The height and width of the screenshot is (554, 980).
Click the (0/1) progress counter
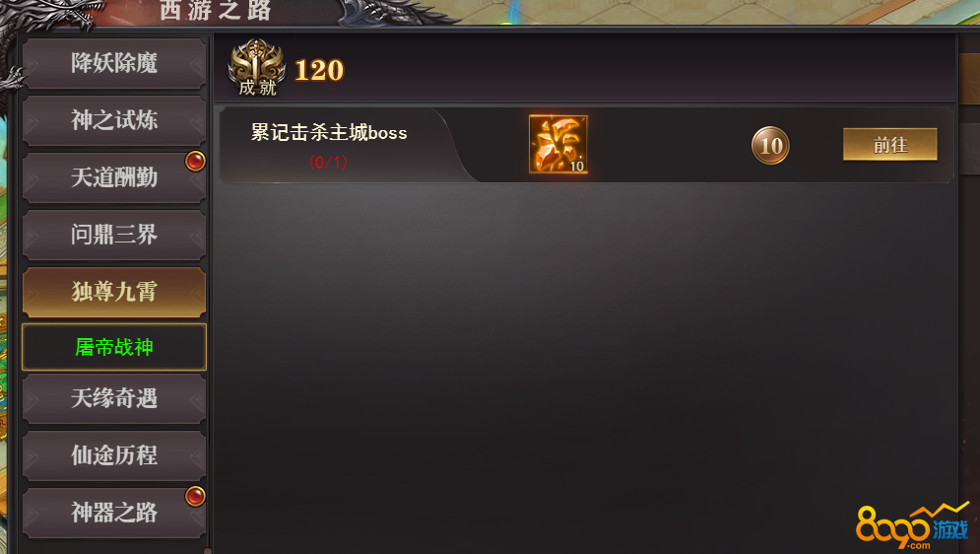pyautogui.click(x=328, y=163)
